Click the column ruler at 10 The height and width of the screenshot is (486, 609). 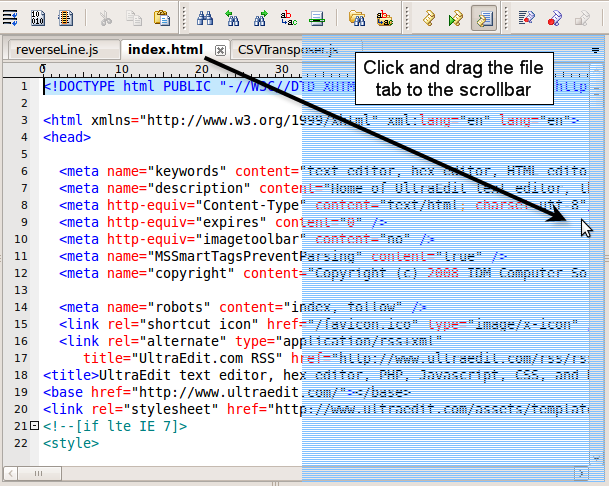[x=122, y=69]
